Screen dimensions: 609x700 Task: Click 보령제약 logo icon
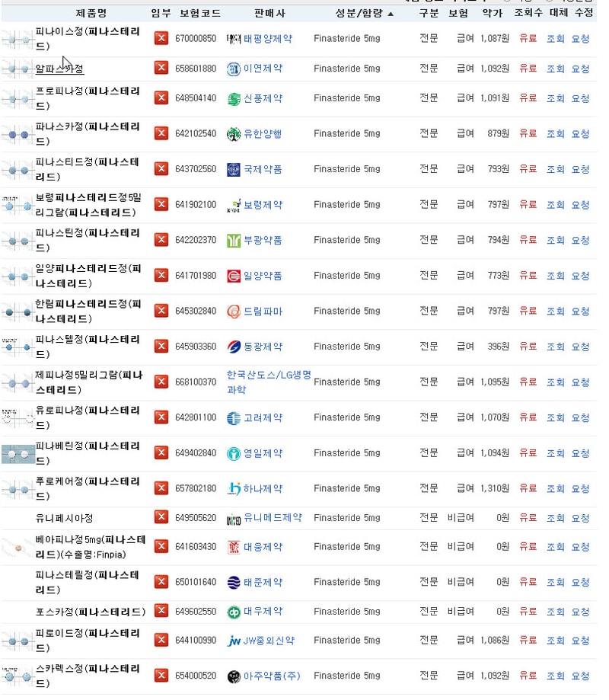pyautogui.click(x=234, y=205)
